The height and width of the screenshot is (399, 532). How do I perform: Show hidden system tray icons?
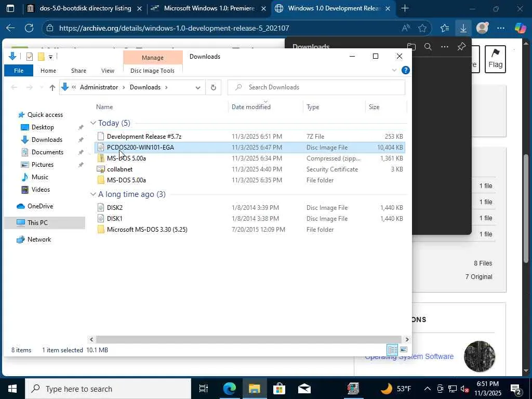[428, 389]
